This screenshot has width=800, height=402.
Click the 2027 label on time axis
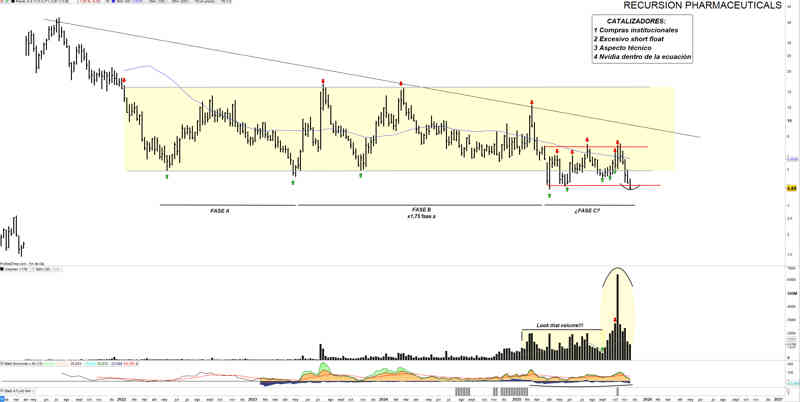pos(778,398)
